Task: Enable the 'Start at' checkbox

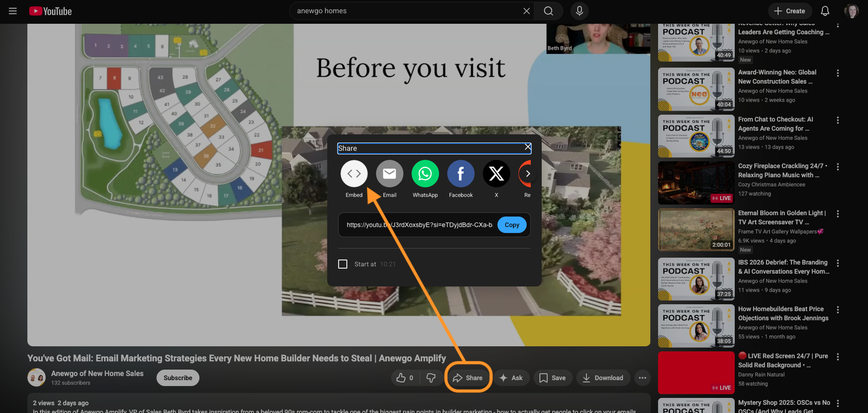Action: (x=343, y=264)
